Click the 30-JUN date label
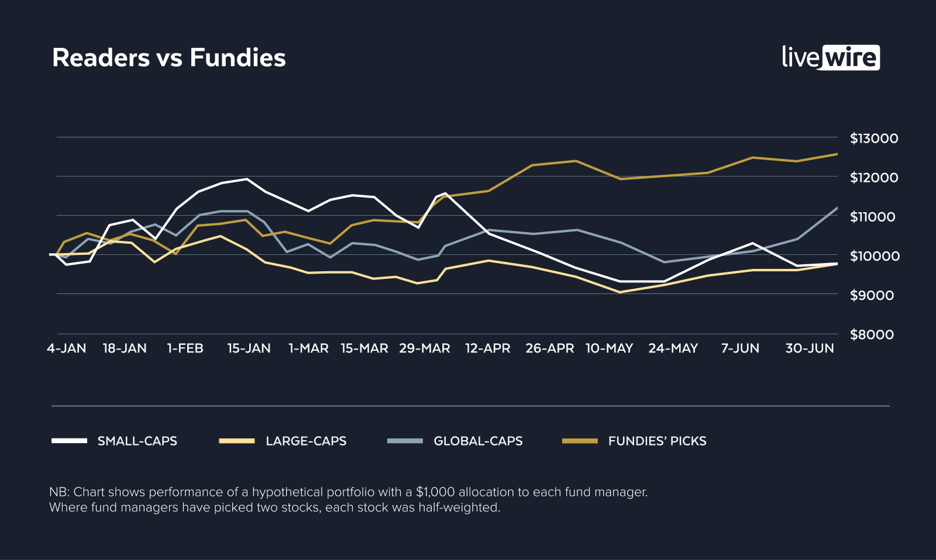Viewport: 936px width, 560px height. (810, 348)
